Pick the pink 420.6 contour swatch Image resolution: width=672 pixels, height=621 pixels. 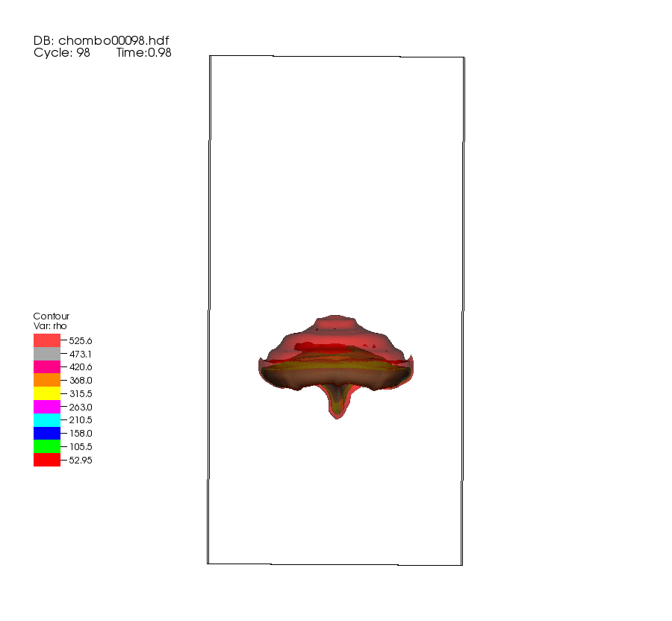[x=46, y=367]
